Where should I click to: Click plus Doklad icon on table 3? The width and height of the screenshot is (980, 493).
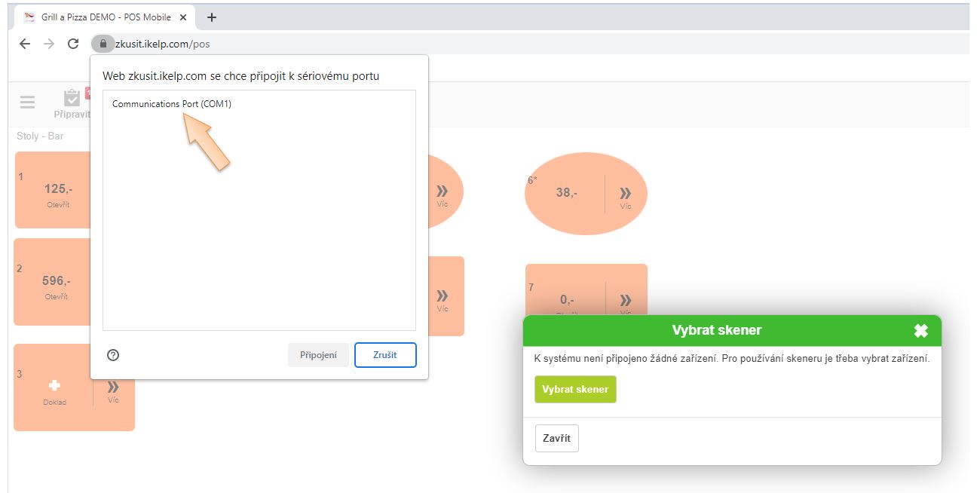point(54,386)
